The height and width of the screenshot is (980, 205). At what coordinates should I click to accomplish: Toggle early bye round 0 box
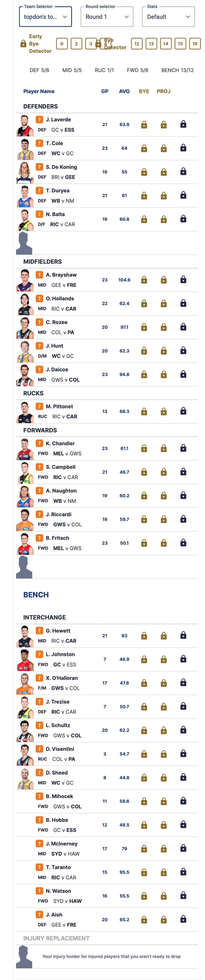point(62,44)
